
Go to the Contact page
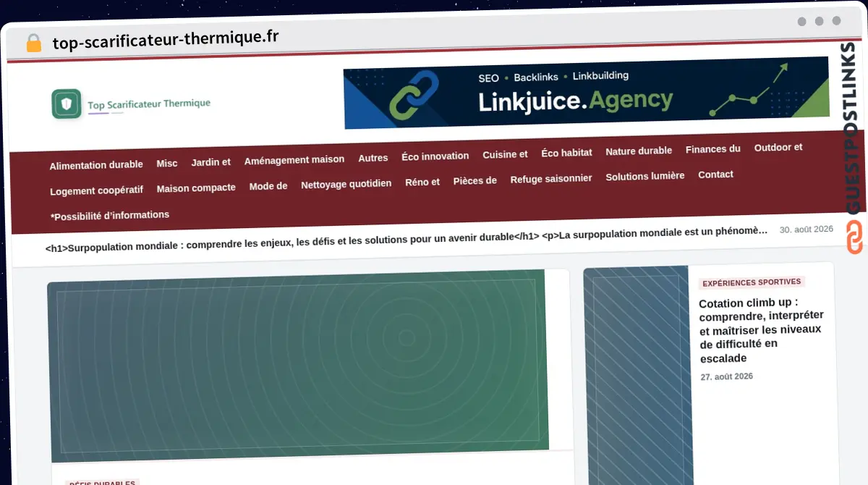[715, 174]
